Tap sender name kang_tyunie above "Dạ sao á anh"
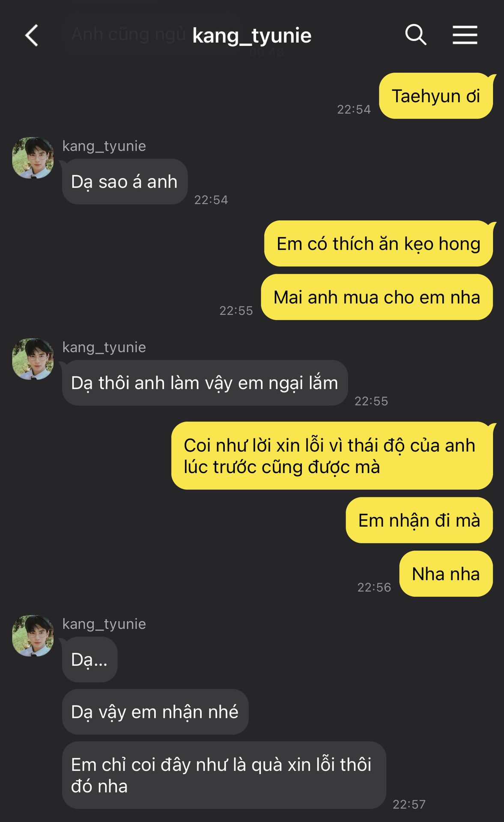 click(x=104, y=146)
